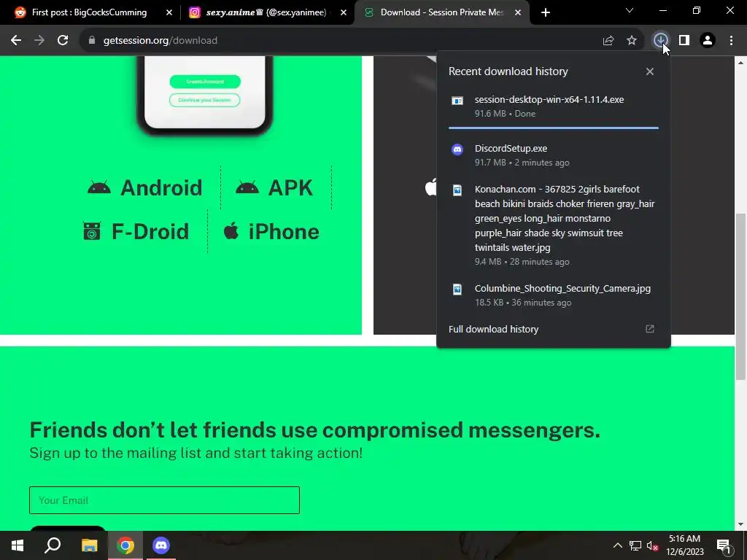The image size is (747, 560).
Task: Open the notification center icon
Action: 724,545
